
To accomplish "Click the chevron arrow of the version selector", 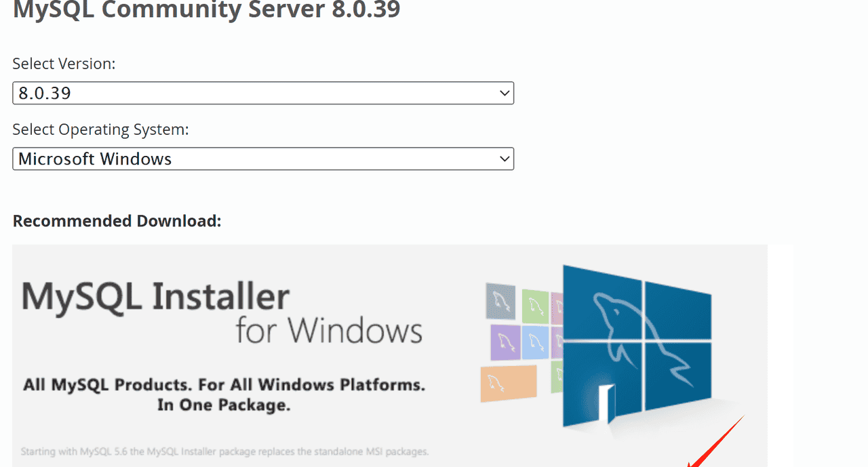I will point(504,93).
